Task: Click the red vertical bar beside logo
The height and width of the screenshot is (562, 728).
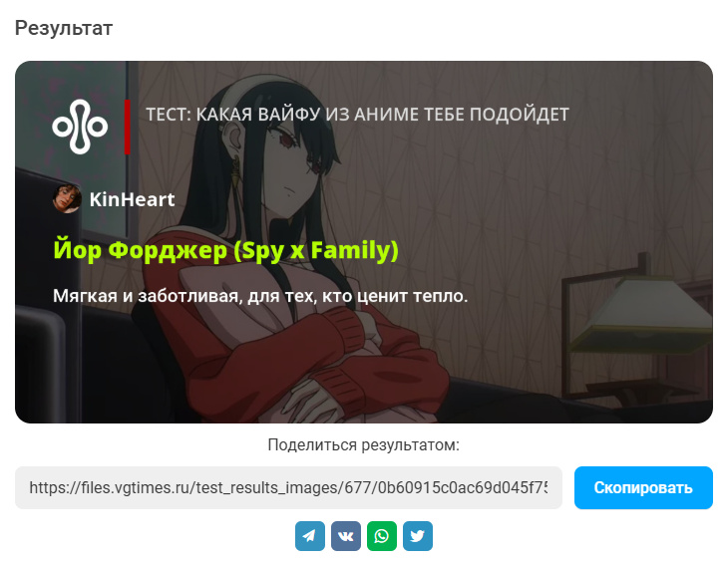Action: (x=127, y=127)
